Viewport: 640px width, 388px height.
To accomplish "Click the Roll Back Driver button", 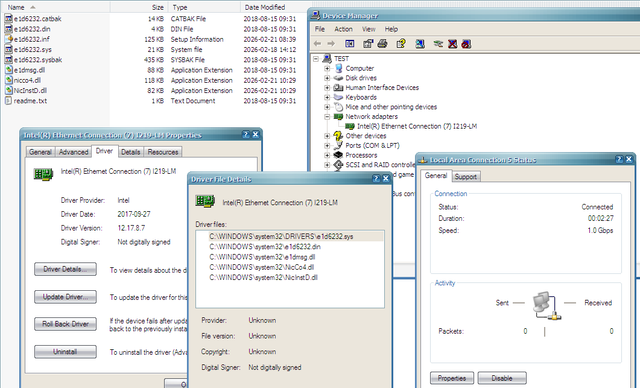I will [x=65, y=324].
